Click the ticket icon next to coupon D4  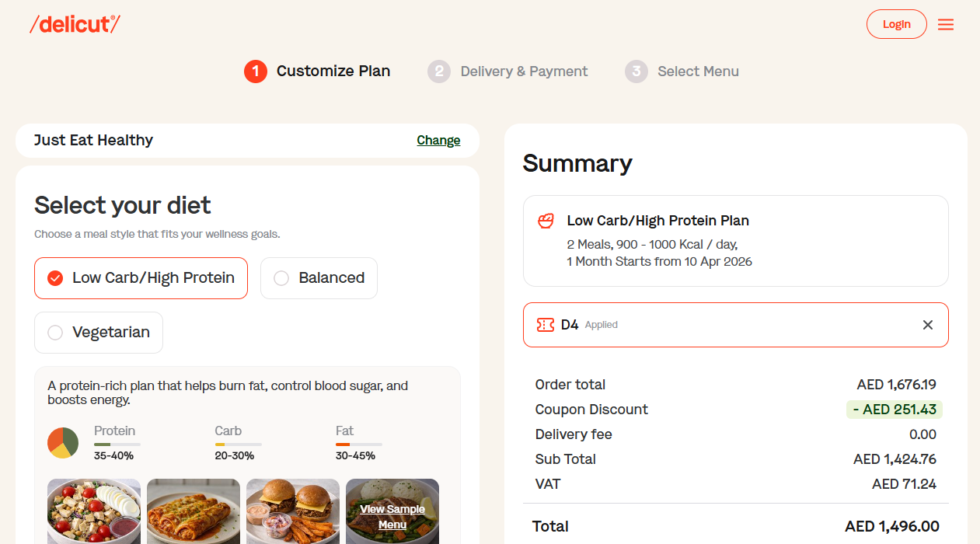(x=546, y=324)
